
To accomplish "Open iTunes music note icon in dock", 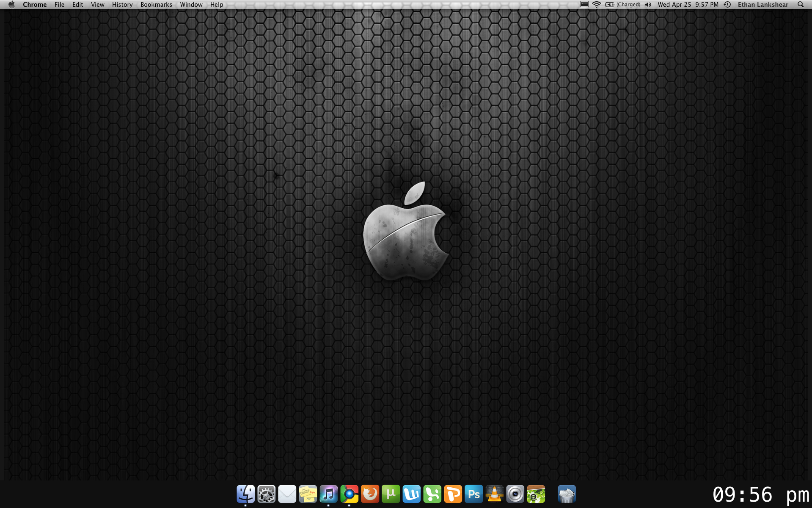I will (328, 494).
